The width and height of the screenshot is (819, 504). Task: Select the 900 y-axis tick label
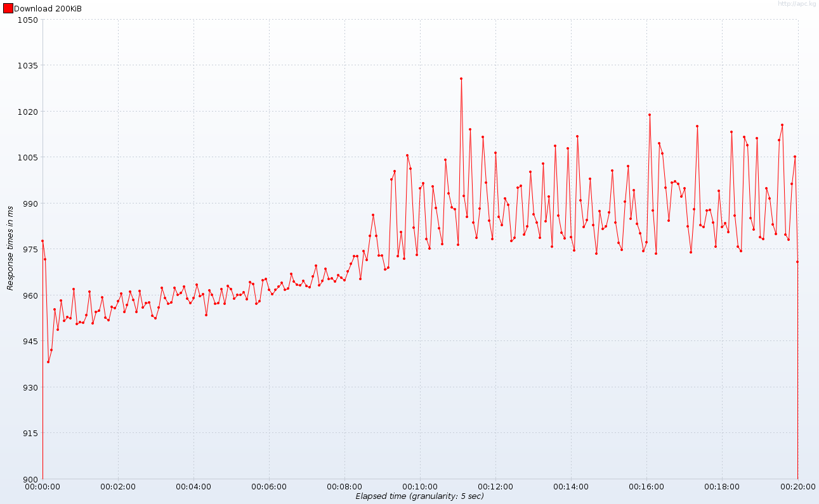(32, 479)
